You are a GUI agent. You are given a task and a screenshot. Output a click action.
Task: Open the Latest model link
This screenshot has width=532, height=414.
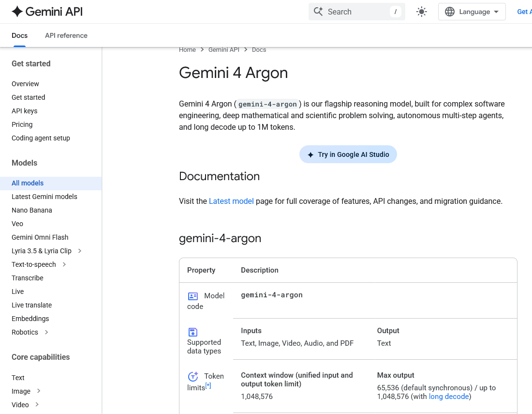click(x=231, y=201)
